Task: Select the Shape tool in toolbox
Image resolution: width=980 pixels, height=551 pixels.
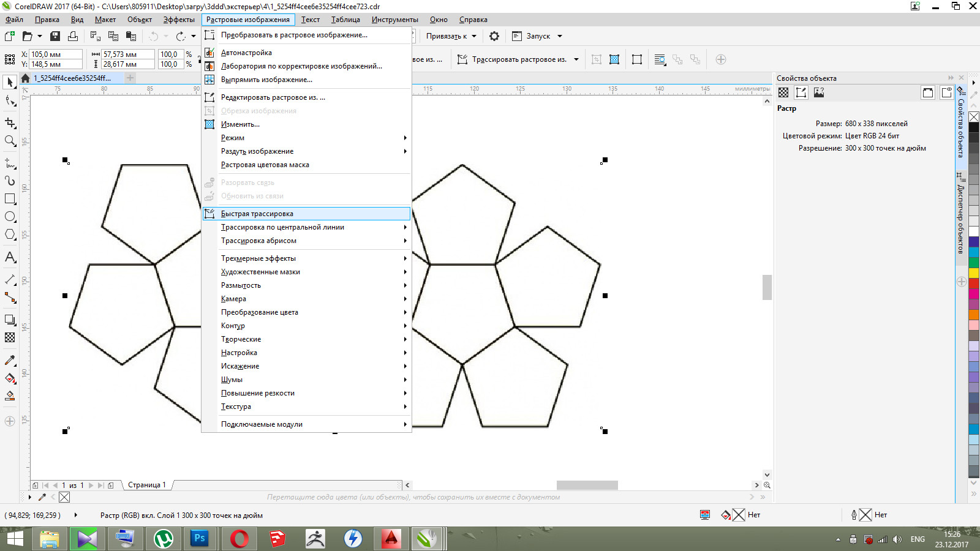Action: click(x=10, y=101)
